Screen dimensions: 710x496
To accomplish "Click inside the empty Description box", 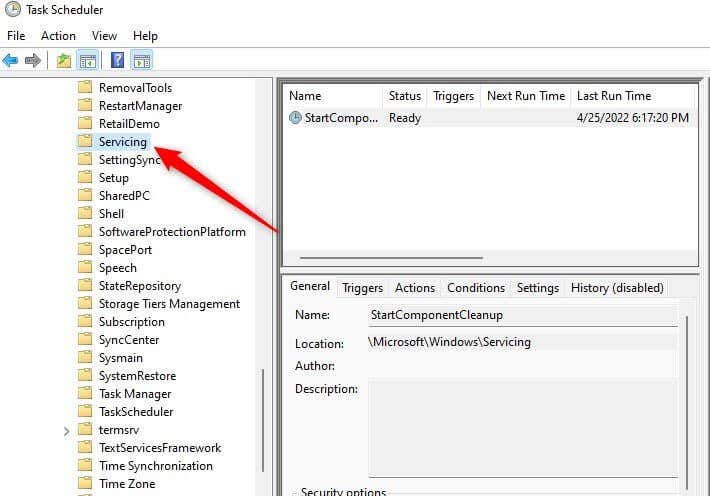I will pos(523,428).
